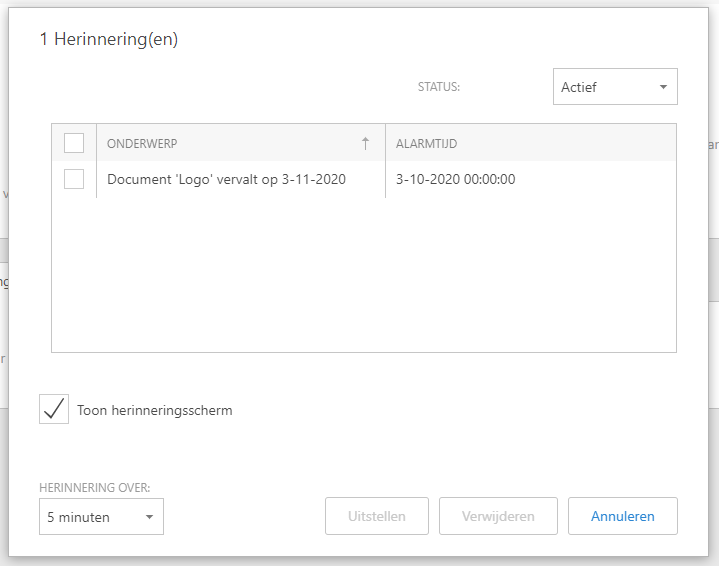Image resolution: width=719 pixels, height=566 pixels.
Task: Click the STATUS label beside the dropdown
Action: (x=438, y=87)
